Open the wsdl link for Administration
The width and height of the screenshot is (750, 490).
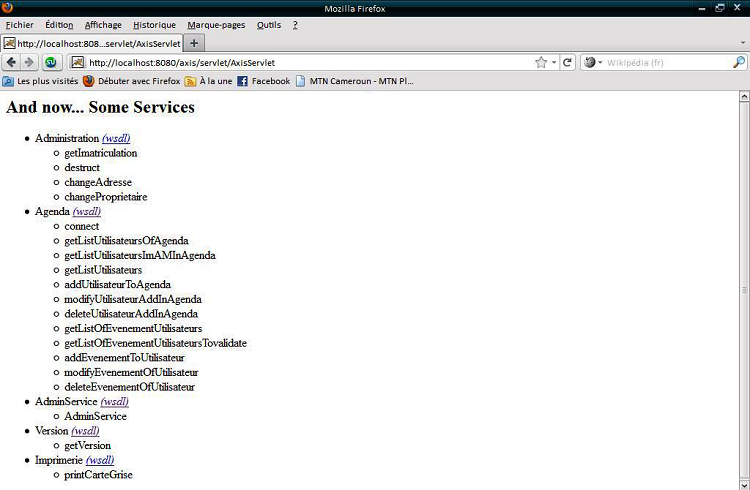coord(116,138)
